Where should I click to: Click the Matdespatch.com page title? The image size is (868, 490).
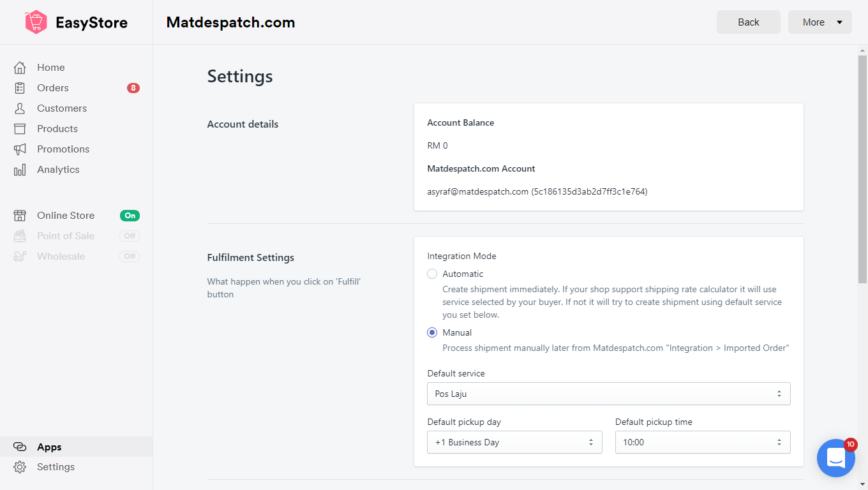tap(230, 22)
